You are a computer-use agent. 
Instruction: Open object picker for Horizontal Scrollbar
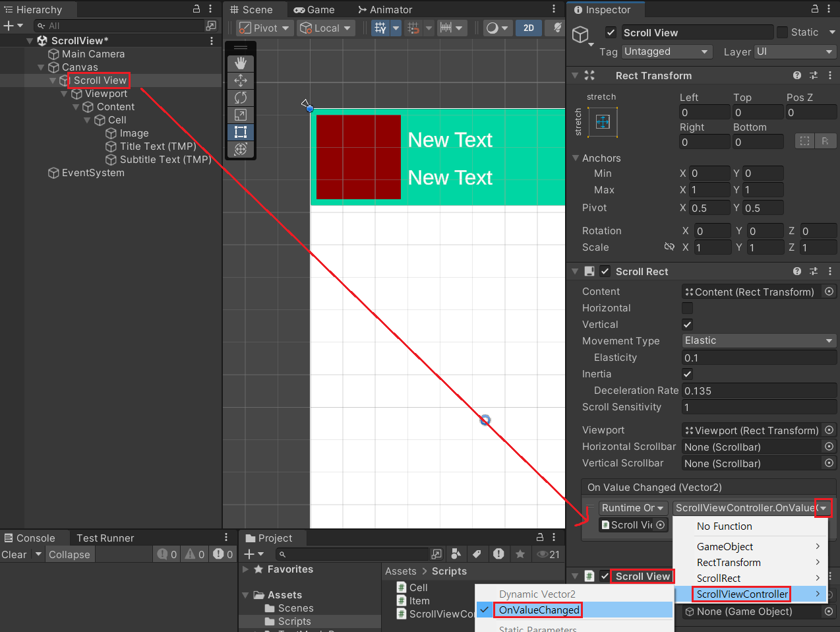point(829,447)
